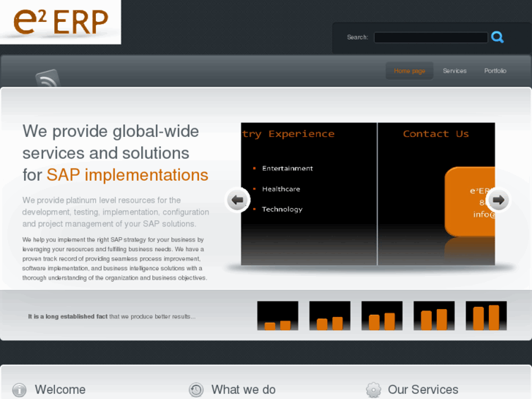Screen dimensions: 532x399
Task: Select the third bar chart thumbnail
Action: click(382, 316)
